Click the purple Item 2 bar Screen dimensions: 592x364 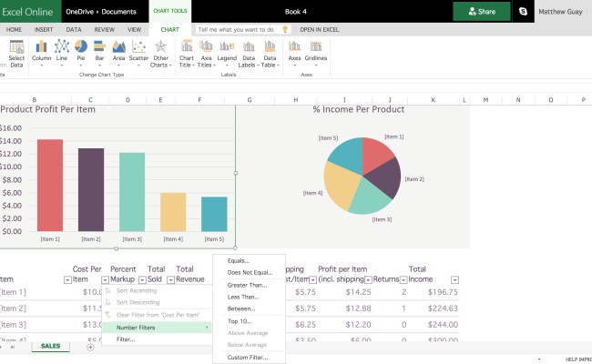(91, 189)
